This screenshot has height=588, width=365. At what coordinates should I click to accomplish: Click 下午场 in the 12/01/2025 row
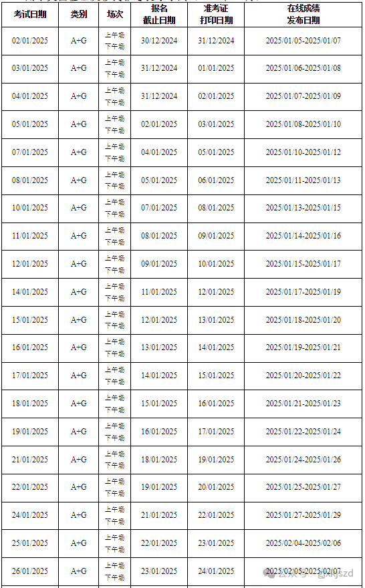[115, 270]
